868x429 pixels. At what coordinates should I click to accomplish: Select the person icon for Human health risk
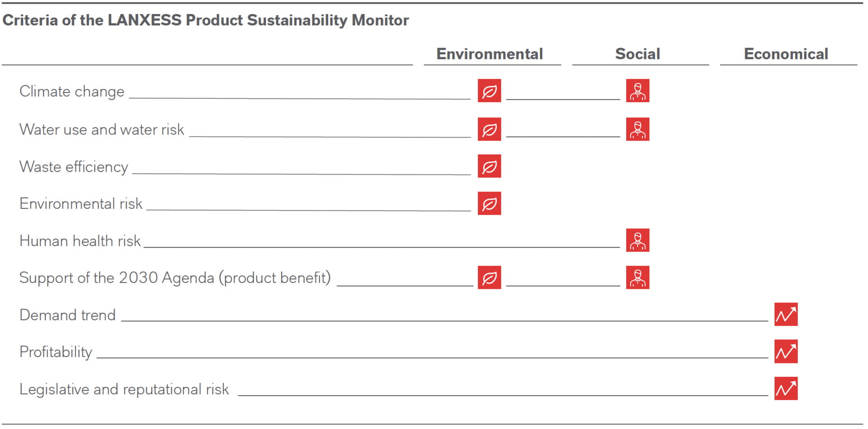click(637, 240)
